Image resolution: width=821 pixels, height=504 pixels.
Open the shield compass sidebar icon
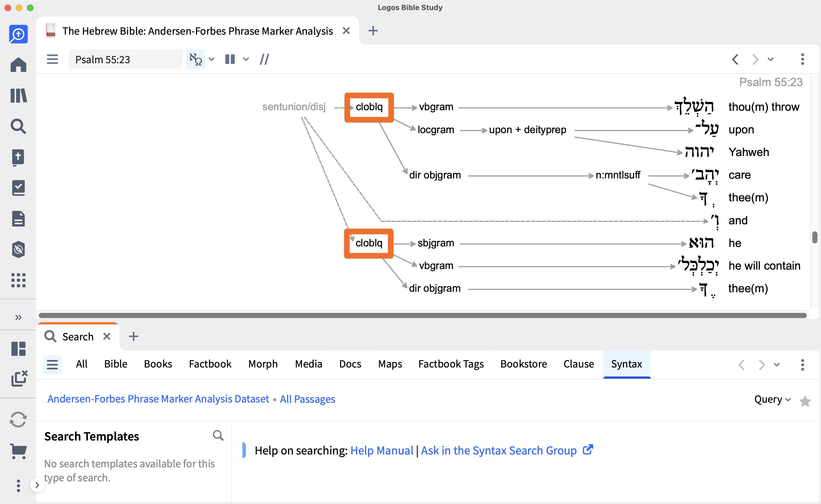tap(18, 249)
